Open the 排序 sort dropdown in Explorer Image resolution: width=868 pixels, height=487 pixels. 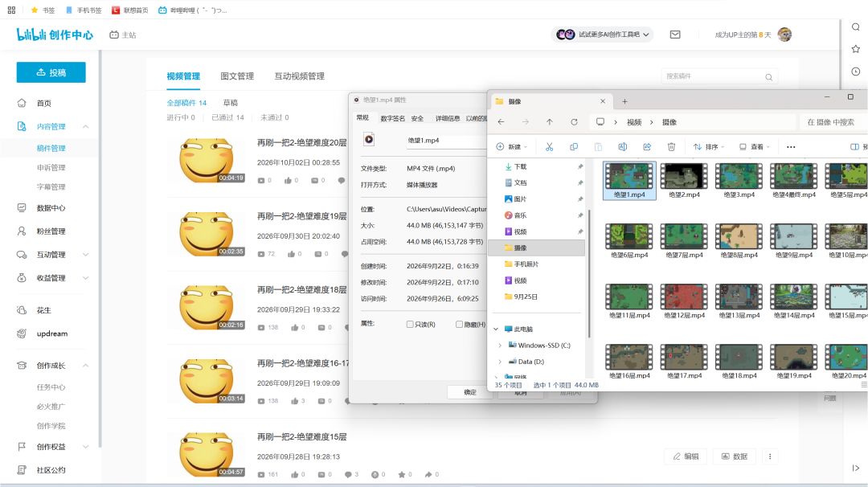709,146
